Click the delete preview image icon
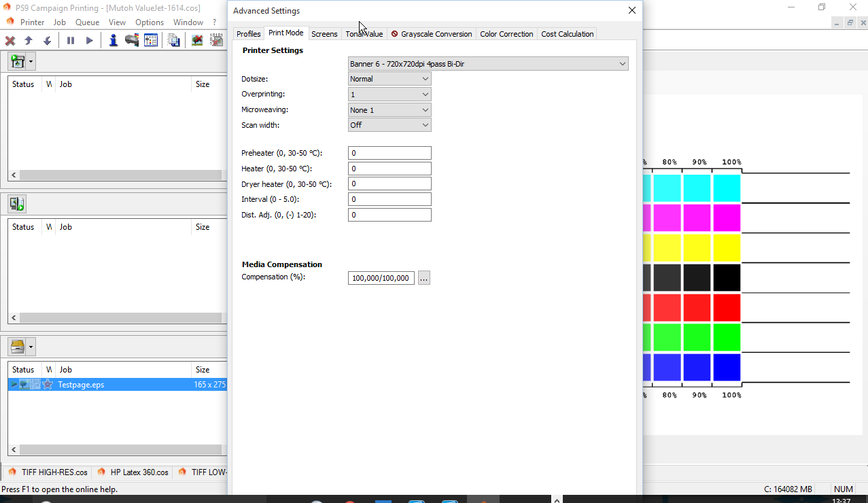868x503 pixels. click(x=197, y=41)
